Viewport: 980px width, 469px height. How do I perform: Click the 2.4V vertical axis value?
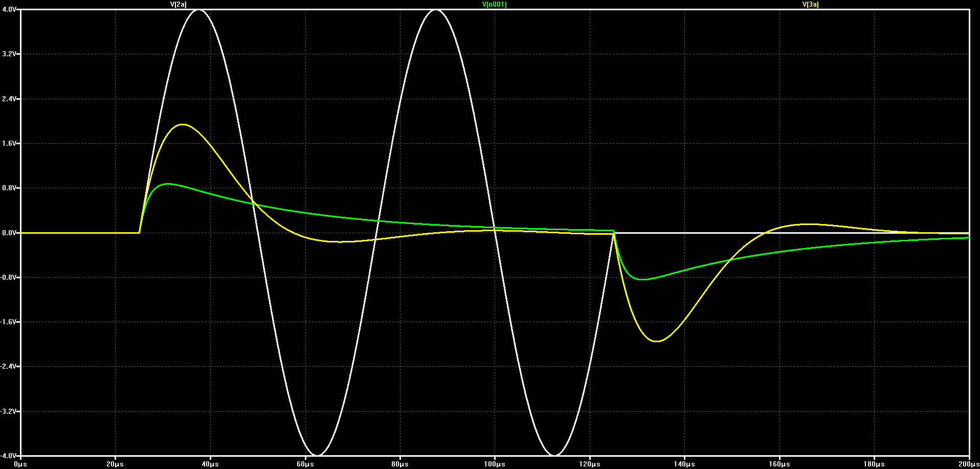click(x=9, y=99)
